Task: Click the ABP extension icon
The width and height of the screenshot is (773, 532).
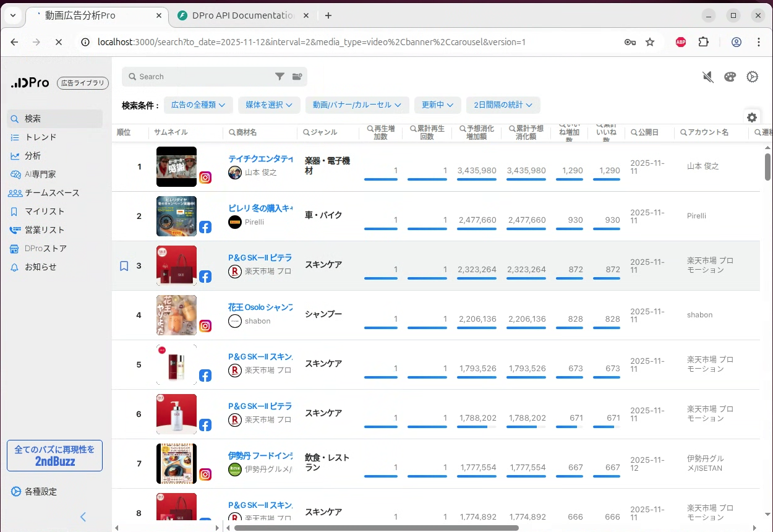Action: [x=681, y=42]
